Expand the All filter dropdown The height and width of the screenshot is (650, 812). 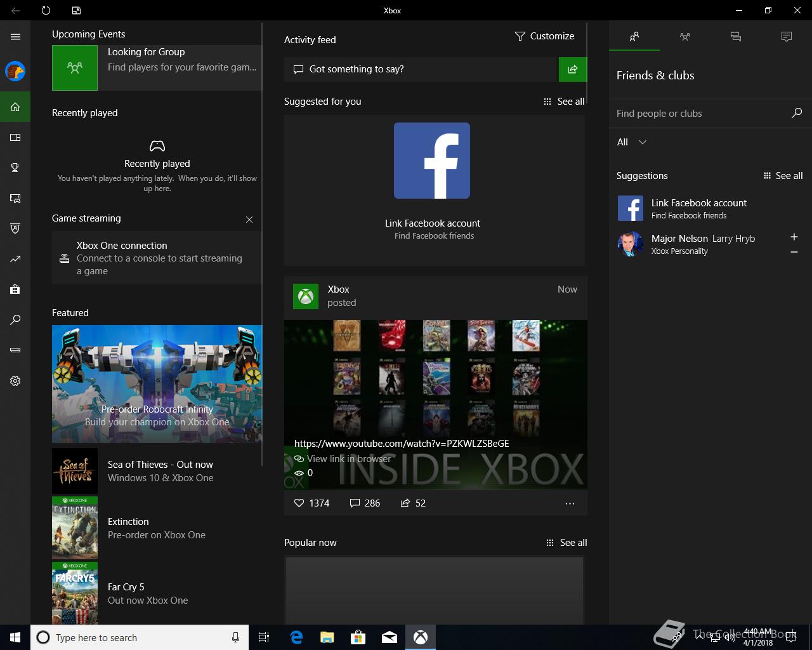(632, 142)
